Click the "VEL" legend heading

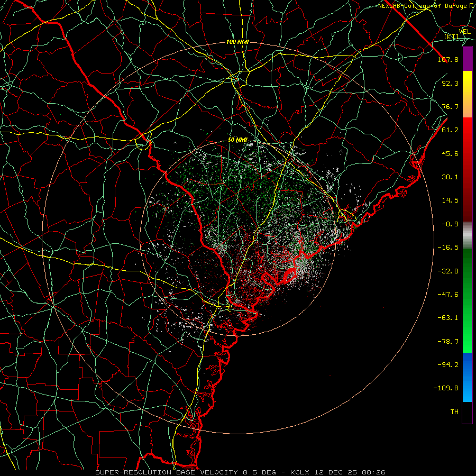pyautogui.click(x=465, y=31)
